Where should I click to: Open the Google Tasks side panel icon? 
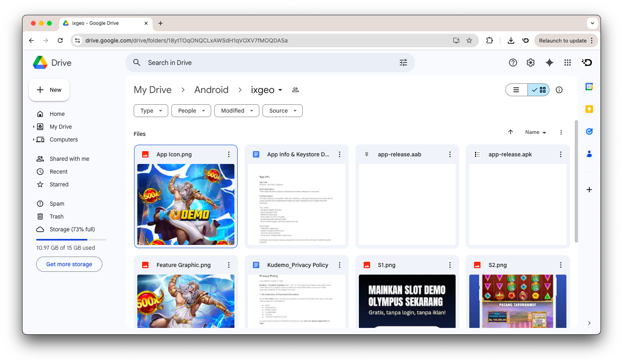[x=589, y=131]
